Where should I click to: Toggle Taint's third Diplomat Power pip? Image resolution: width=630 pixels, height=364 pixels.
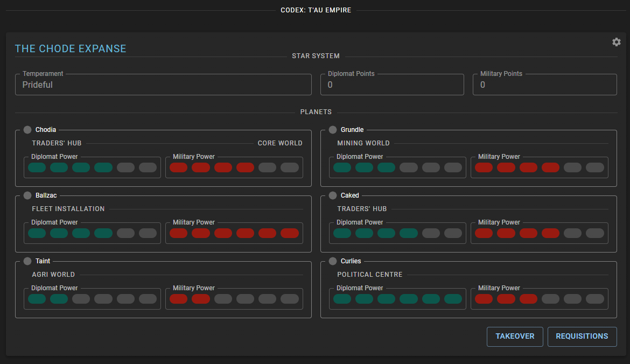[x=81, y=299]
